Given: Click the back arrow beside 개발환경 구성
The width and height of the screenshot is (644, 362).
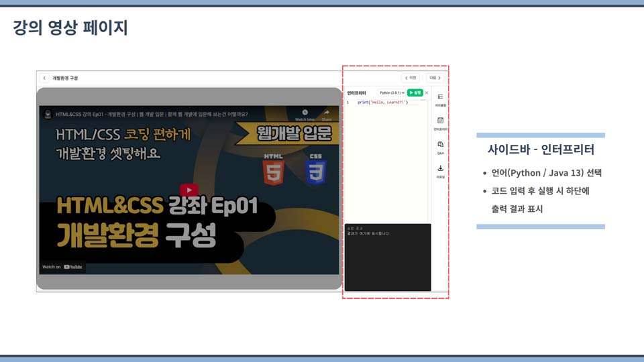Looking at the screenshot, I should [x=44, y=78].
